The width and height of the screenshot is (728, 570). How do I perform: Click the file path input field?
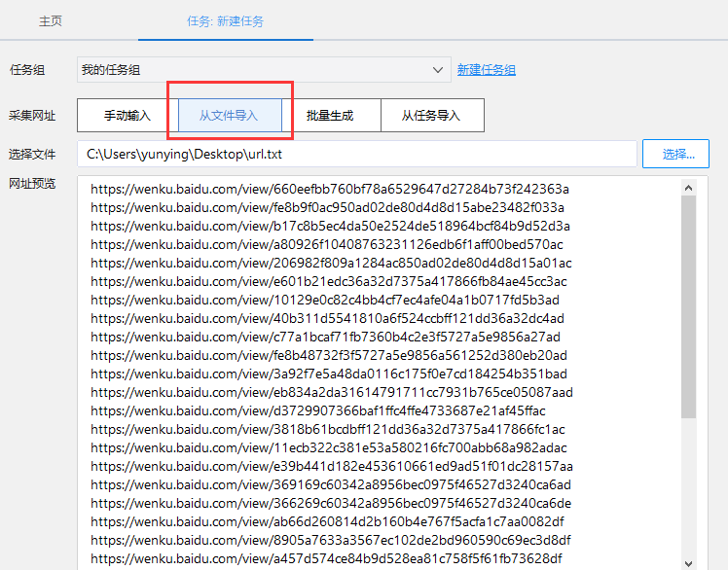[x=356, y=154]
